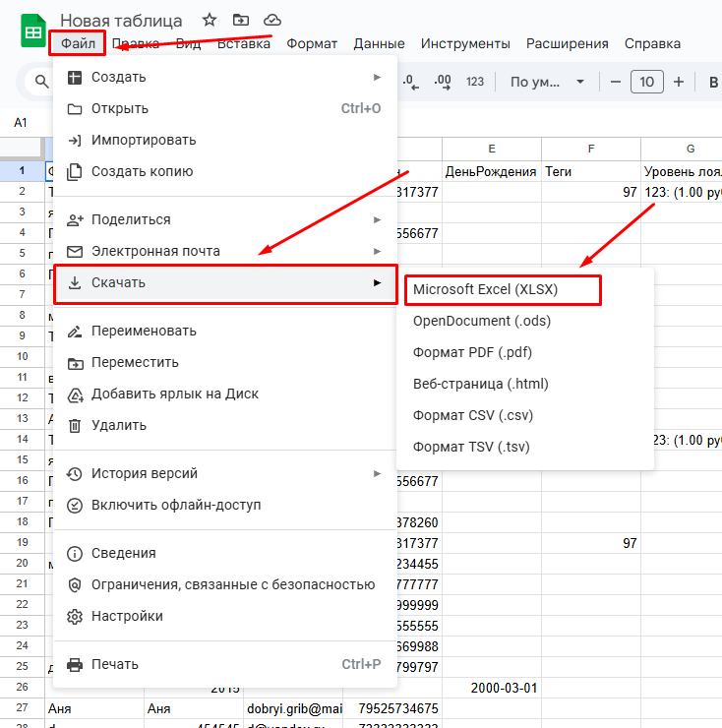Click the move to folder icon
The width and height of the screenshot is (722, 728).
(241, 20)
